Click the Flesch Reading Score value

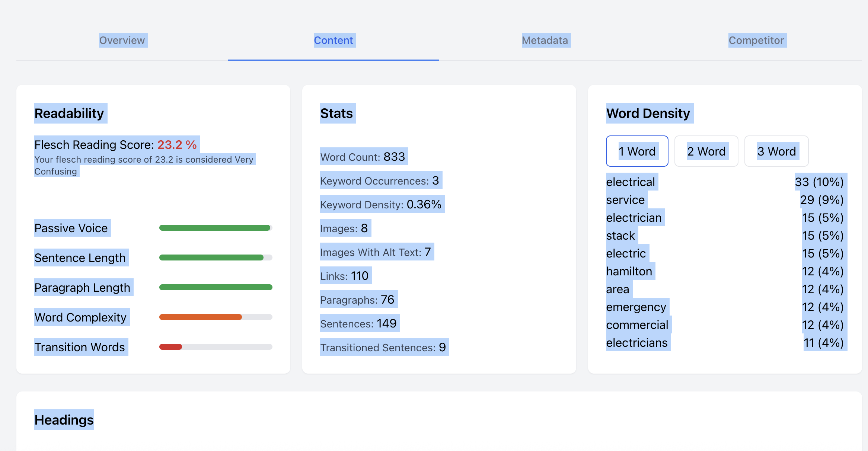click(x=177, y=144)
